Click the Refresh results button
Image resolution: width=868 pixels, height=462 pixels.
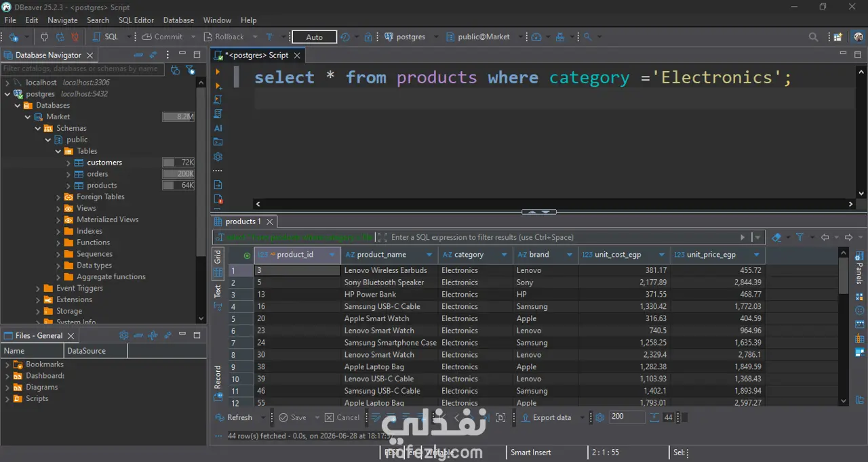(x=234, y=417)
